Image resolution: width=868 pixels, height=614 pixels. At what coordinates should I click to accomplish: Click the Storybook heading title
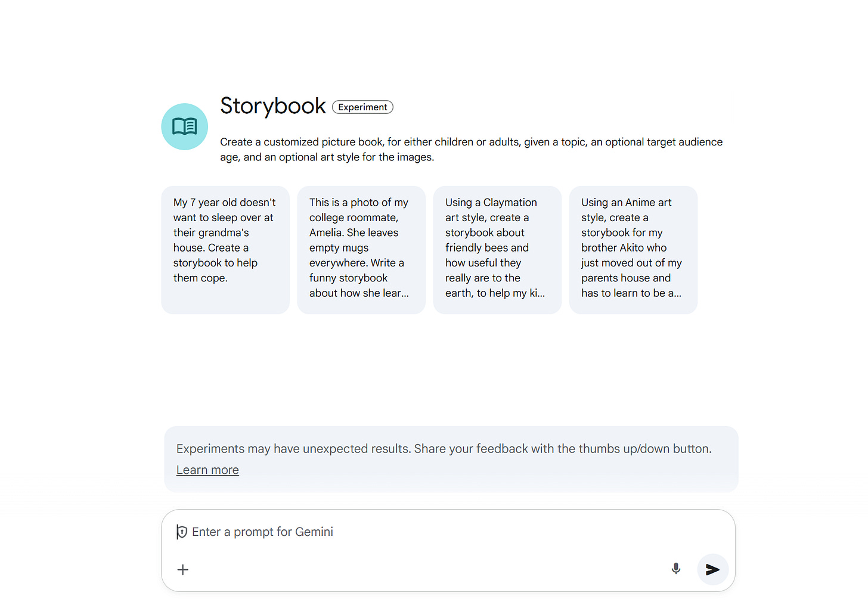272,106
